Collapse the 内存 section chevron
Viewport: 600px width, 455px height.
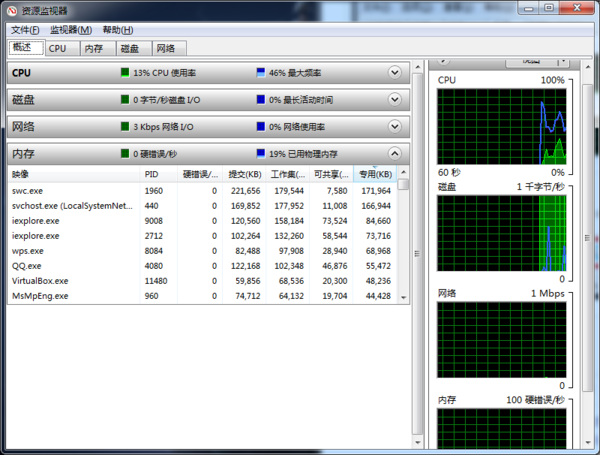tap(395, 154)
